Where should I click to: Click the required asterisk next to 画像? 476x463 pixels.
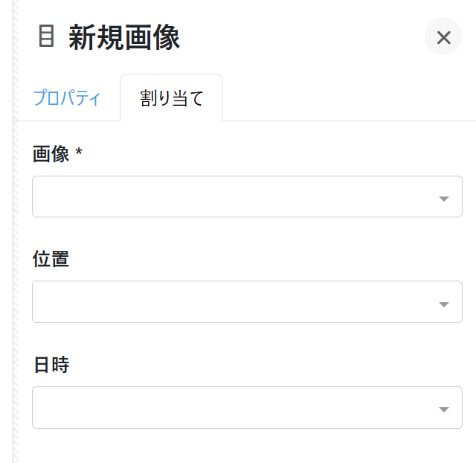[79, 153]
